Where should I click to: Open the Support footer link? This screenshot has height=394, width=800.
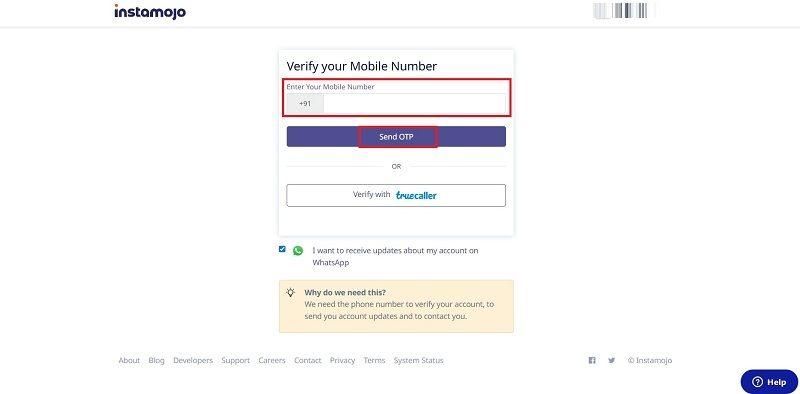236,360
